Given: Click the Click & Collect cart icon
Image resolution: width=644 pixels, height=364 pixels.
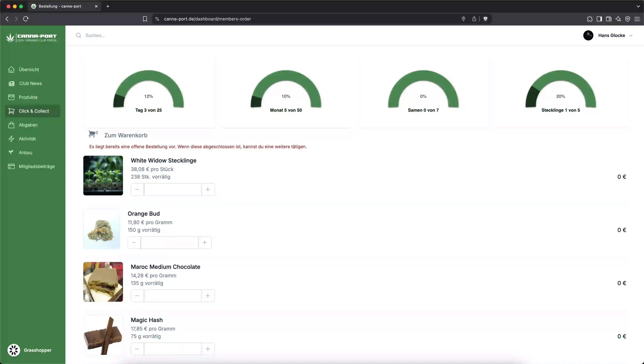Looking at the screenshot, I should click(x=11, y=111).
